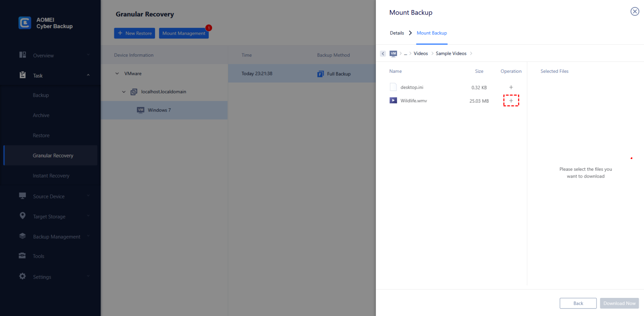The height and width of the screenshot is (316, 644).
Task: Click the Settings gear icon
Action: [x=23, y=276]
